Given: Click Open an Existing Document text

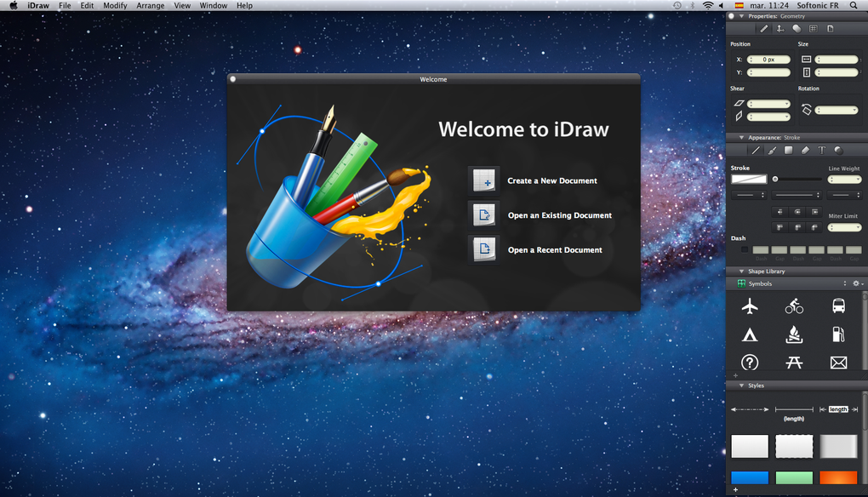Looking at the screenshot, I should coord(560,215).
